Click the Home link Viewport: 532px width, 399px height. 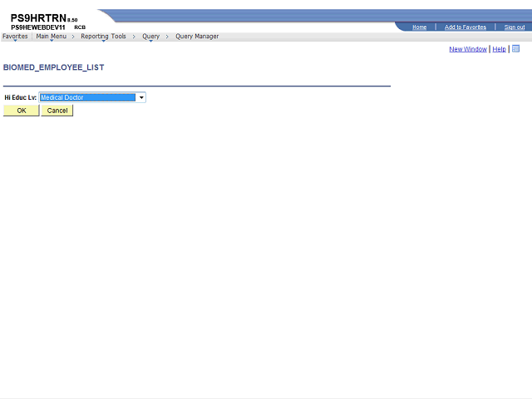click(x=419, y=27)
